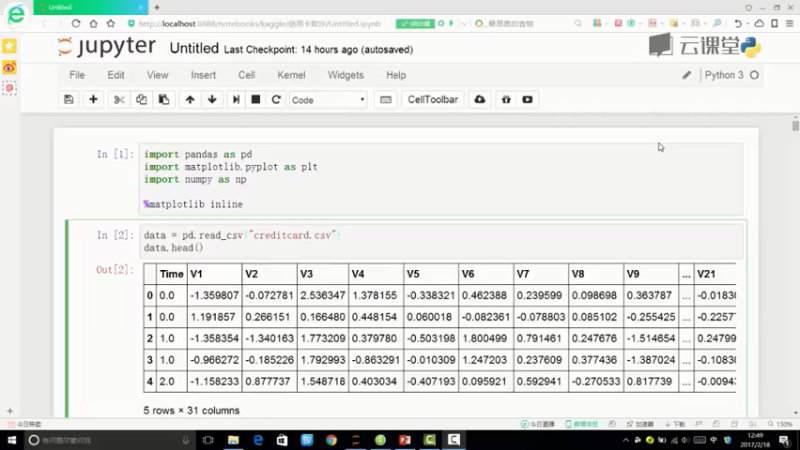Click the Cortana search box
The image size is (800, 450).
coord(109,440)
